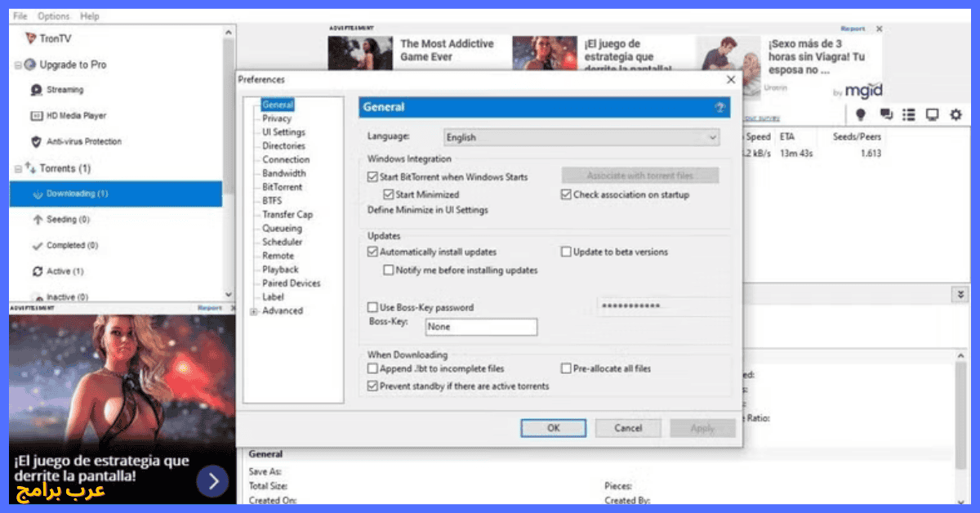
Task: Enable Use Boss-Key password checkbox
Action: click(x=373, y=308)
